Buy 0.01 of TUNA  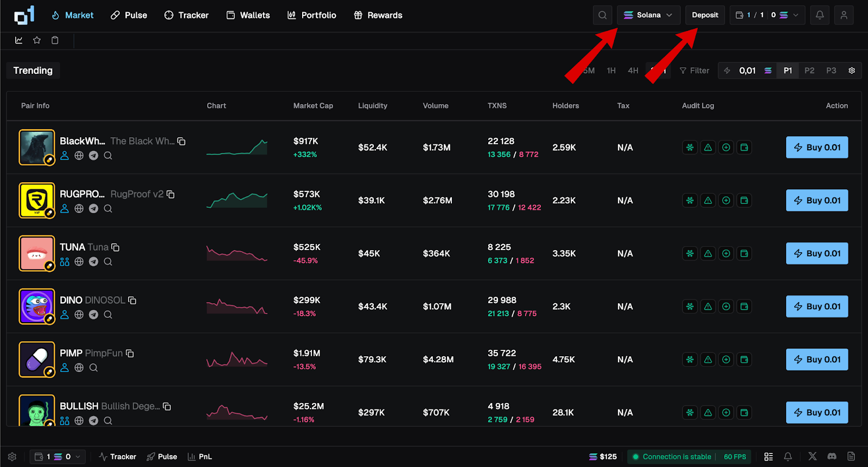(817, 253)
